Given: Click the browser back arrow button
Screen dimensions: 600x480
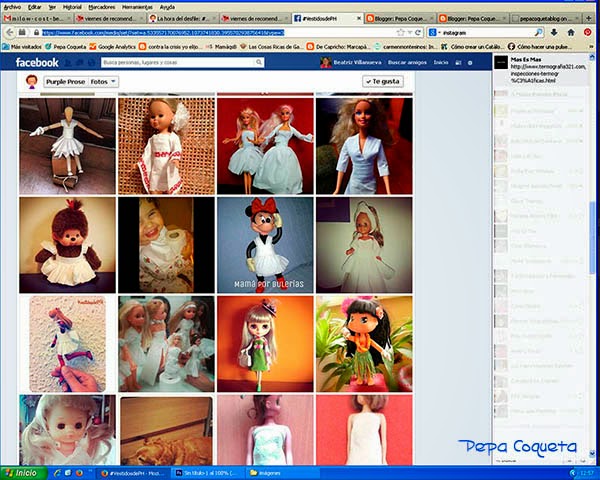Looking at the screenshot, I should tap(10, 33).
